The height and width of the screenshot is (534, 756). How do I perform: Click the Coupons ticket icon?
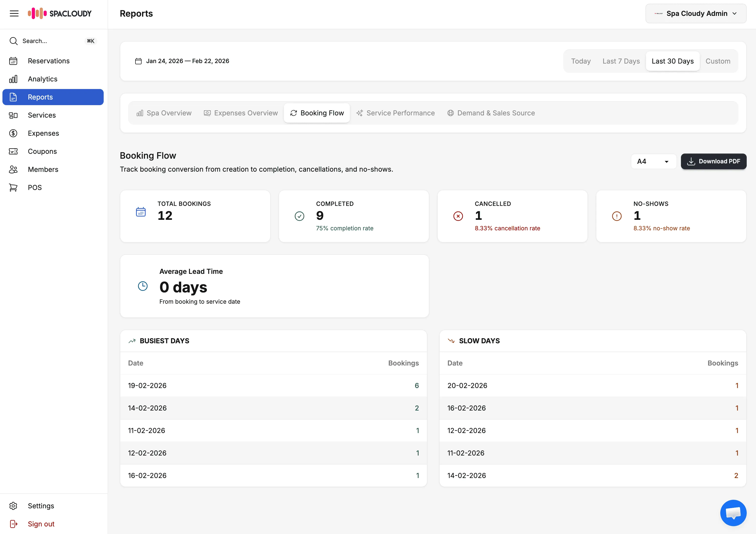tap(13, 151)
